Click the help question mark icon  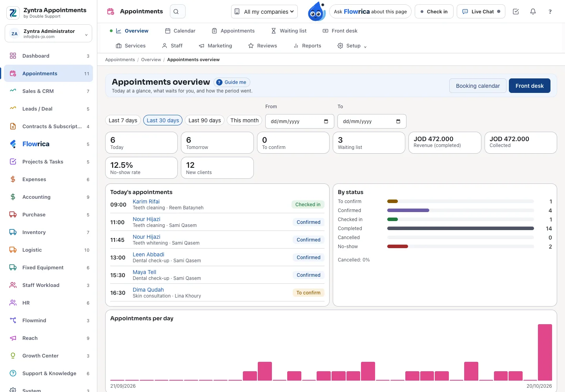550,12
